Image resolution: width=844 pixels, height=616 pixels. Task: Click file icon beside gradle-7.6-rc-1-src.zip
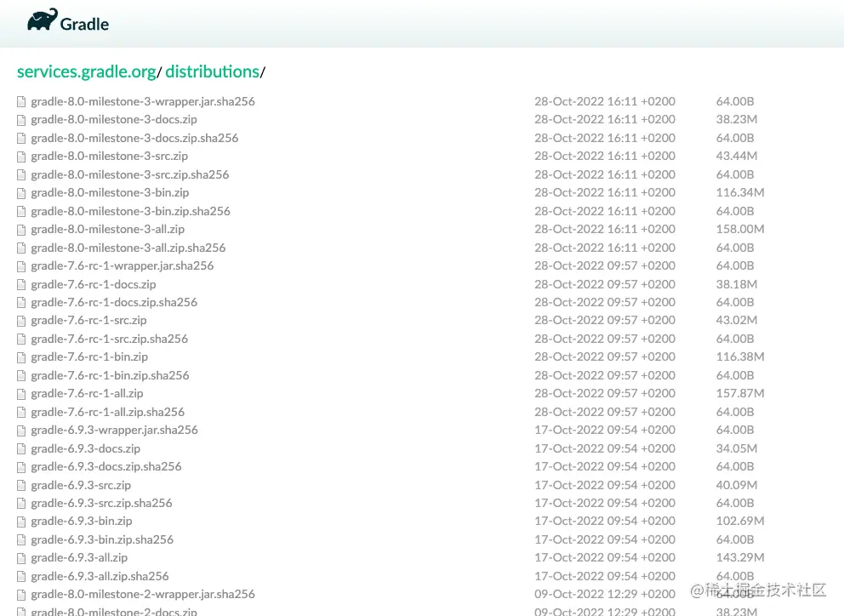(x=21, y=321)
